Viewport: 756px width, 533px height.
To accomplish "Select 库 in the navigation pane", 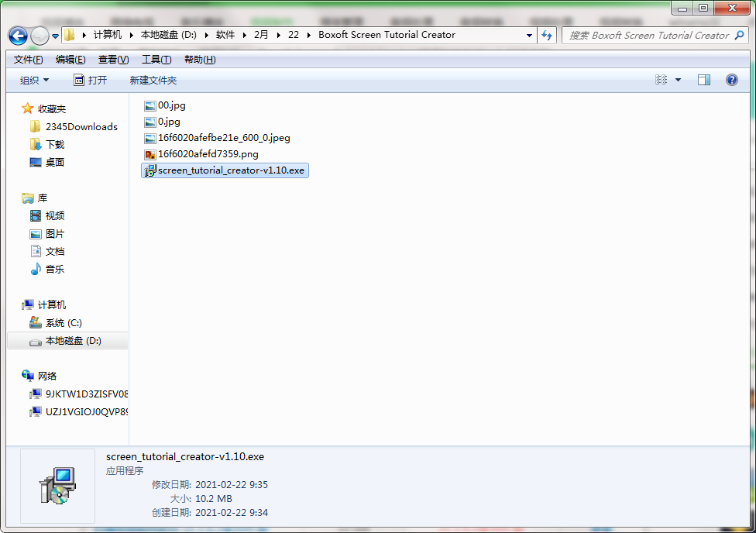I will tap(43, 198).
